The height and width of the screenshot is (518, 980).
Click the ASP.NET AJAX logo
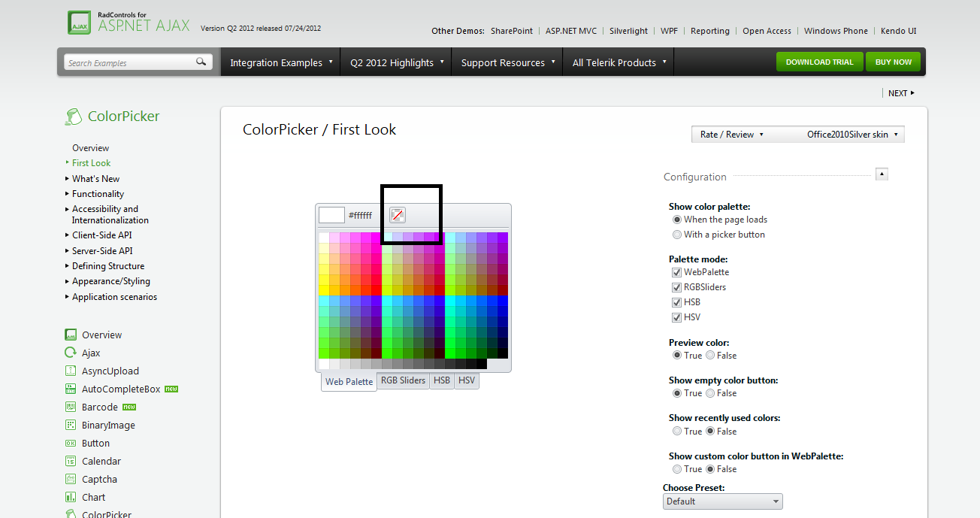tap(129, 22)
